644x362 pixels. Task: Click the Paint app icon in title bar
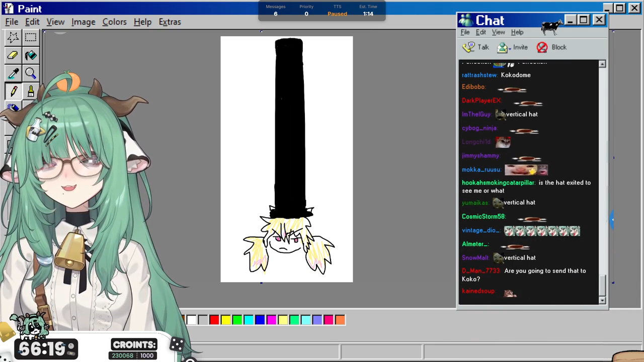pos(9,9)
